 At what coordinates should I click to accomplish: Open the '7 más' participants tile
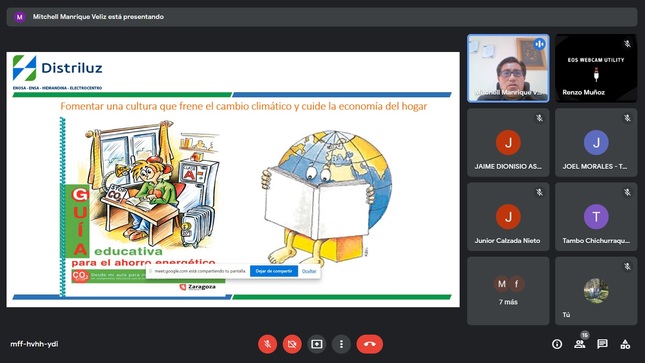click(508, 291)
